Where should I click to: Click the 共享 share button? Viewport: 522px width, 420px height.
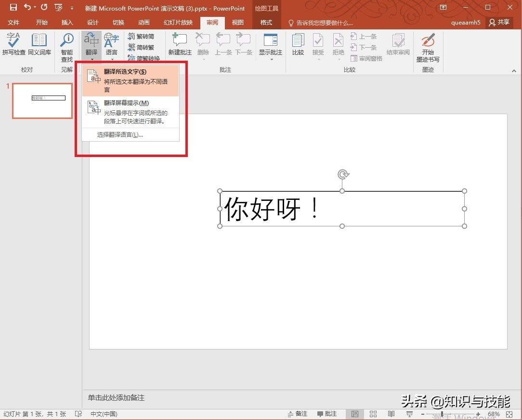pos(499,22)
